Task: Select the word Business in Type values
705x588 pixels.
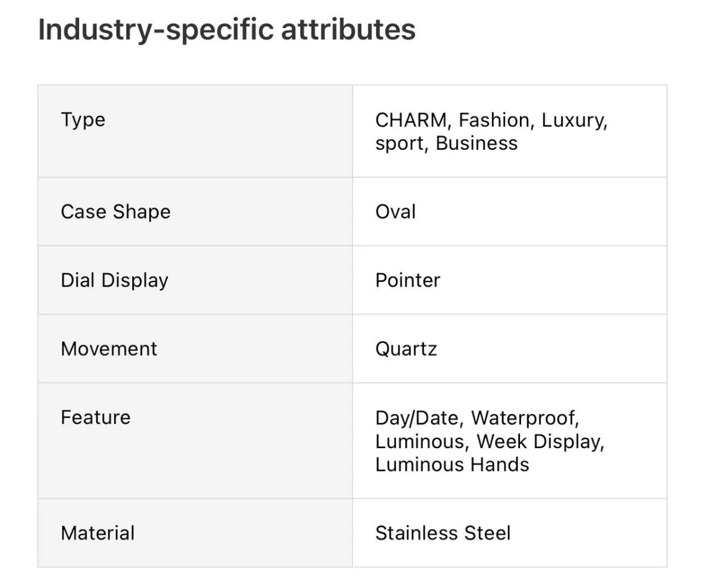Action: pyautogui.click(x=476, y=143)
